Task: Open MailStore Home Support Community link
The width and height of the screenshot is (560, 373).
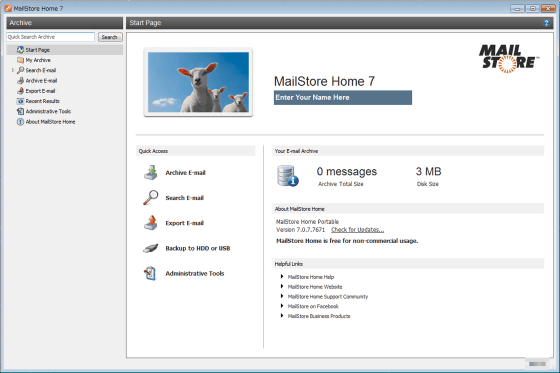Action: 328,297
